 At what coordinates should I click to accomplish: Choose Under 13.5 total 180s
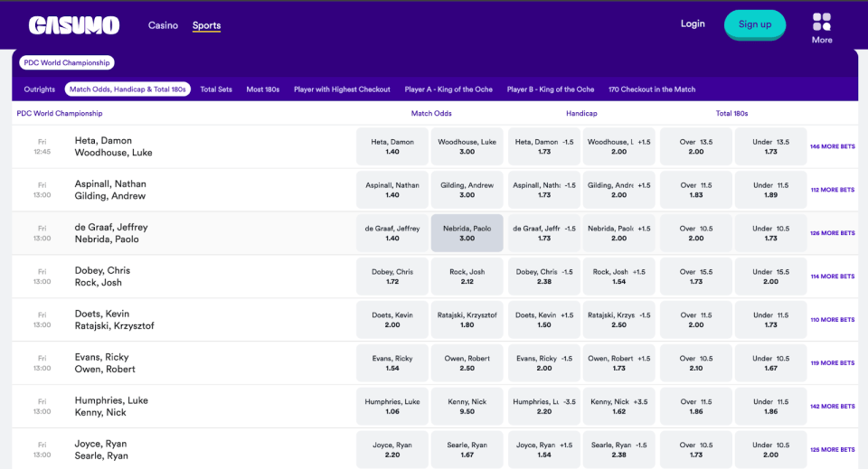pos(770,146)
